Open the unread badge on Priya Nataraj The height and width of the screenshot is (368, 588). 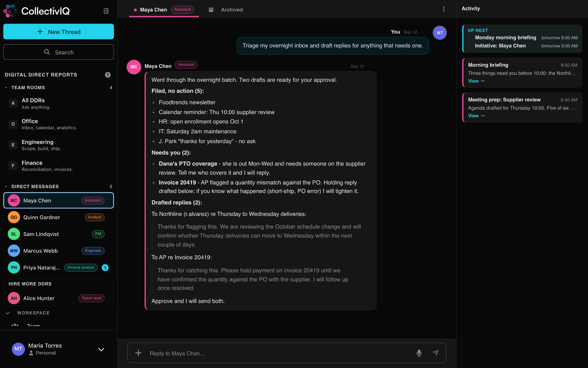tap(105, 268)
